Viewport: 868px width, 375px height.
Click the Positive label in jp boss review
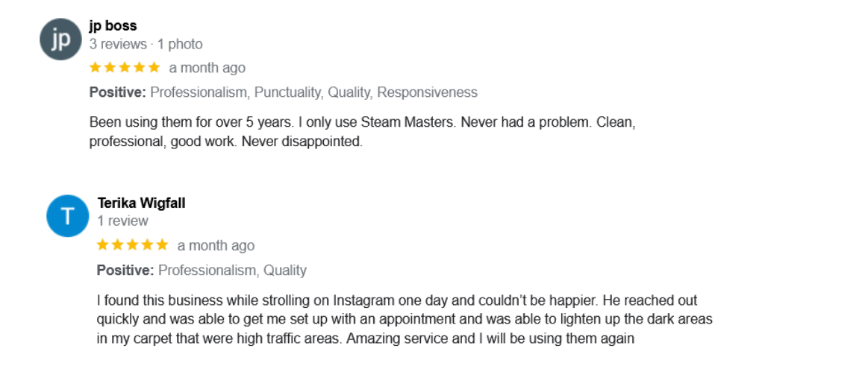(117, 92)
